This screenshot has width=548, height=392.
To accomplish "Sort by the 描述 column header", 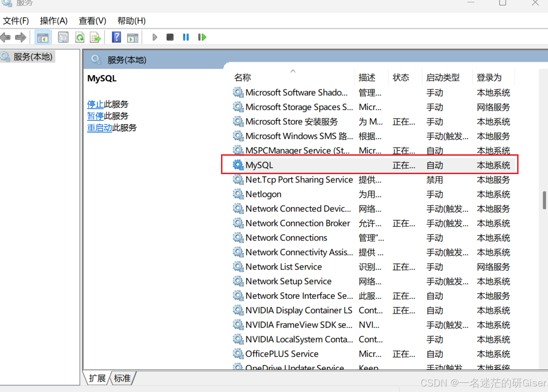I will coord(367,77).
